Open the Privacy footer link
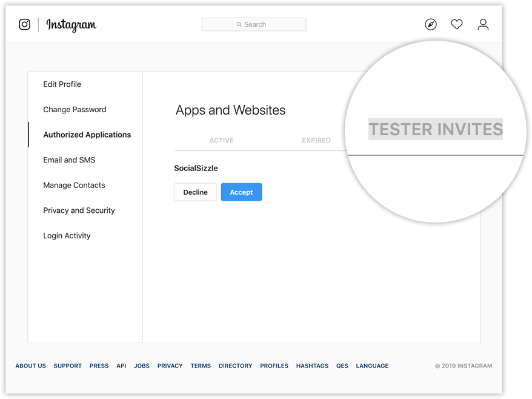 click(x=170, y=366)
